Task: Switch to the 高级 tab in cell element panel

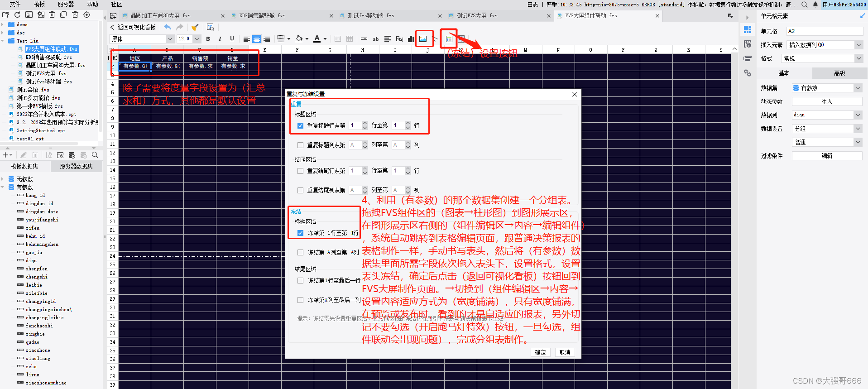Action: 839,73
